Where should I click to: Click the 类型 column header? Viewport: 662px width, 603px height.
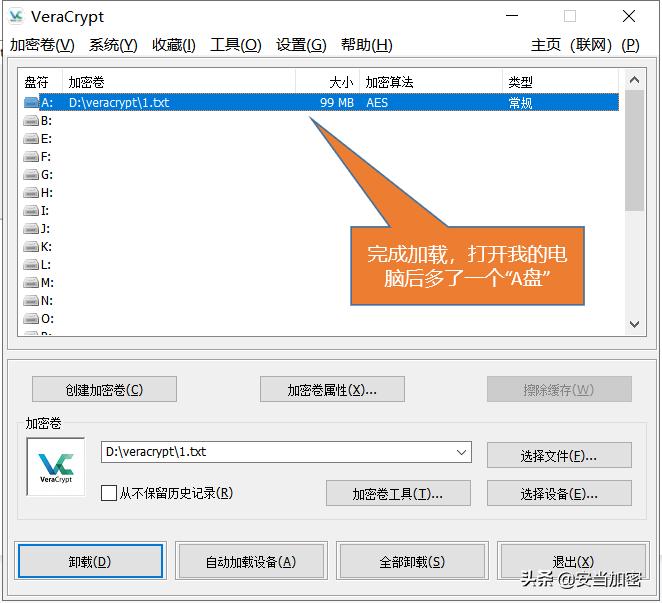(561, 81)
